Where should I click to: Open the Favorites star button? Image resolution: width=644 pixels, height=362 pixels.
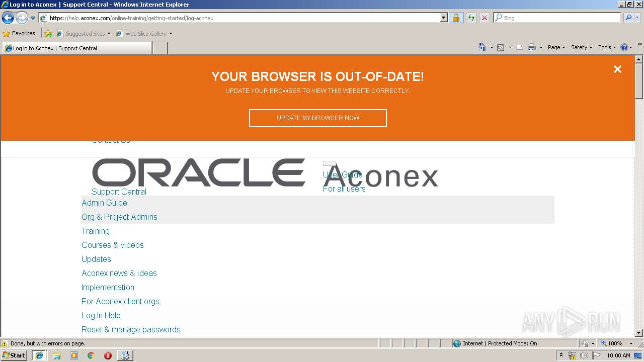[19, 34]
